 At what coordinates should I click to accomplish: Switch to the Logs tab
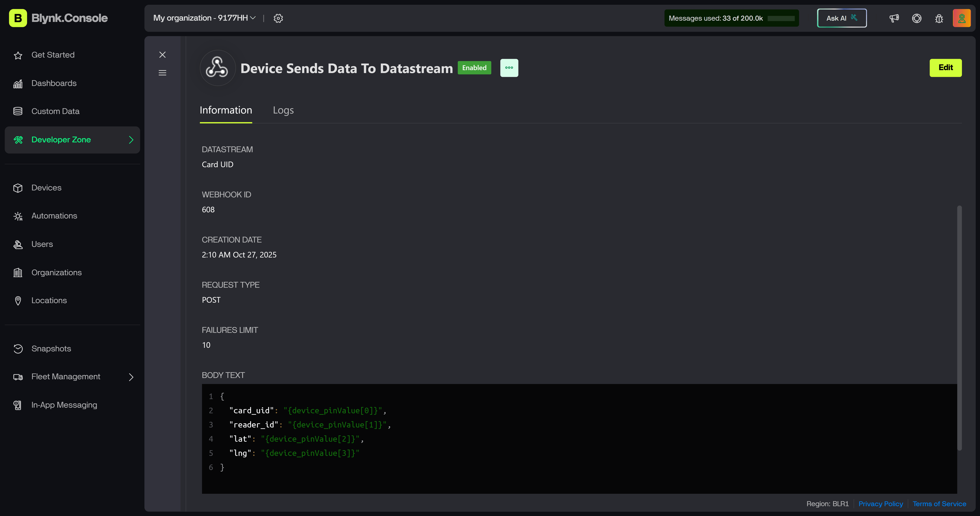point(283,110)
